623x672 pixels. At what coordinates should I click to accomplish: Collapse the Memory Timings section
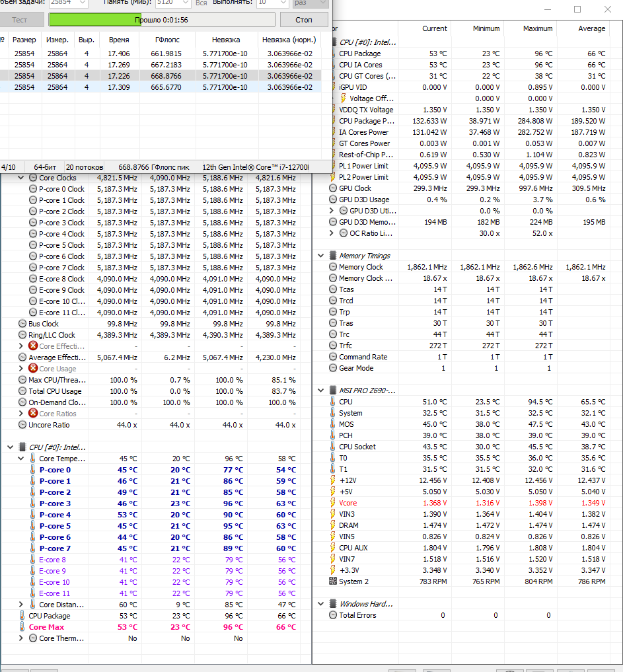320,256
